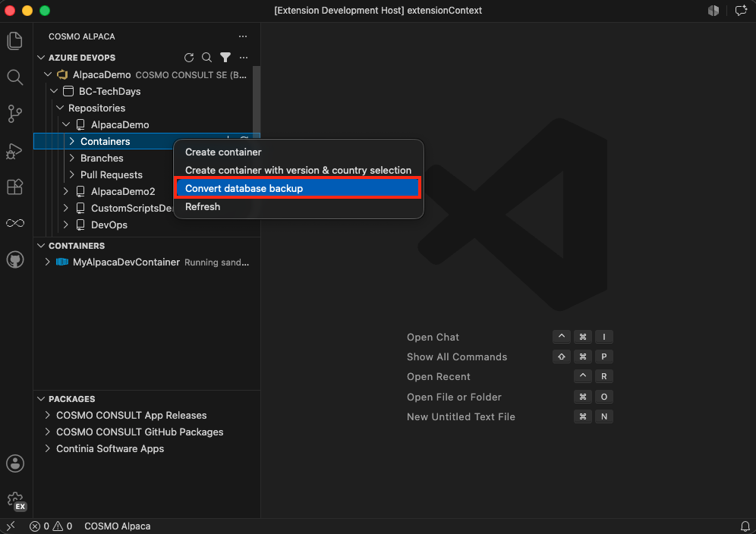The height and width of the screenshot is (534, 756).
Task: Open Azure DevOps section more actions
Action: (x=244, y=58)
